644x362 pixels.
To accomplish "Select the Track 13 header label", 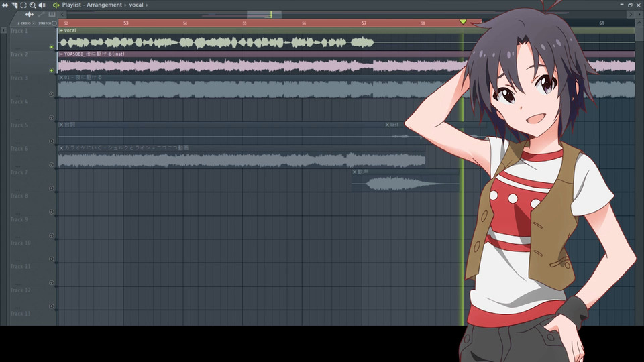I will coord(21,314).
